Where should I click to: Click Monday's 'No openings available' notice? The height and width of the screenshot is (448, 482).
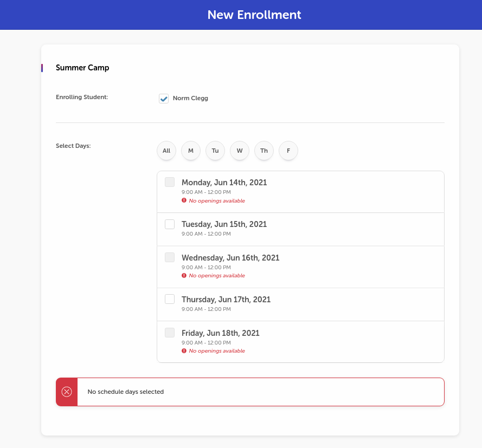(x=217, y=200)
